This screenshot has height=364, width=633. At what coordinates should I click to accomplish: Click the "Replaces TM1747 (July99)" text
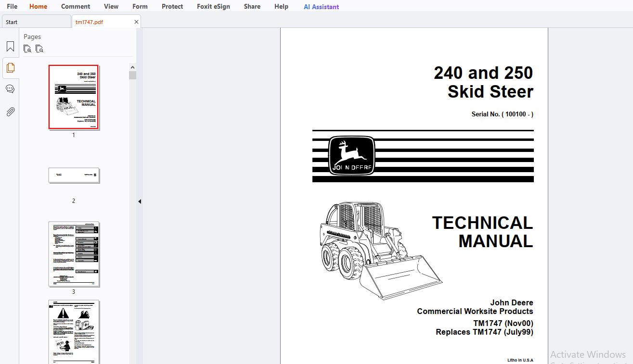[484, 332]
